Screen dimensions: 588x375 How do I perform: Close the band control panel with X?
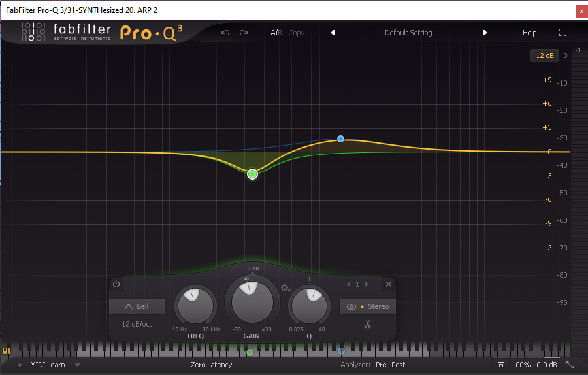[388, 284]
